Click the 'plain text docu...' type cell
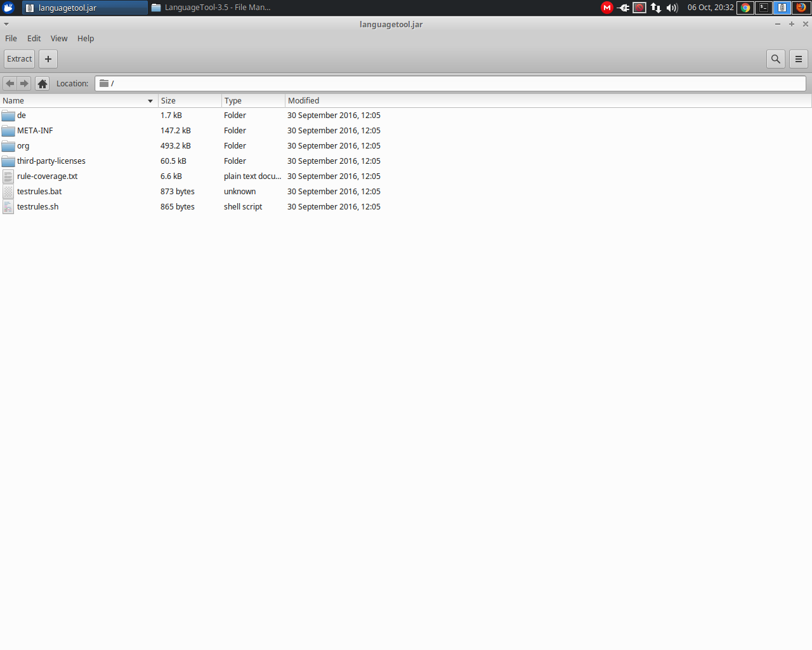 (252, 176)
